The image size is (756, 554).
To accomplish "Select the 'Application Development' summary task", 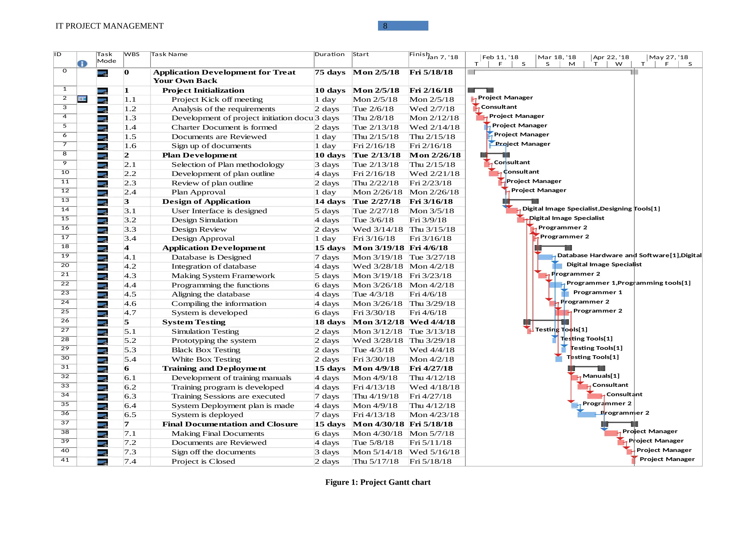I will pyautogui.click(x=214, y=248).
